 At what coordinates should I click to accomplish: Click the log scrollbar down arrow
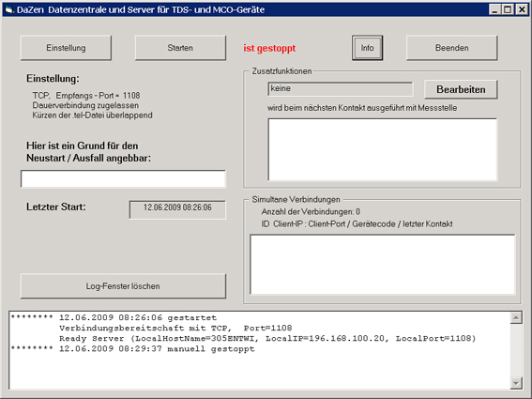516,383
